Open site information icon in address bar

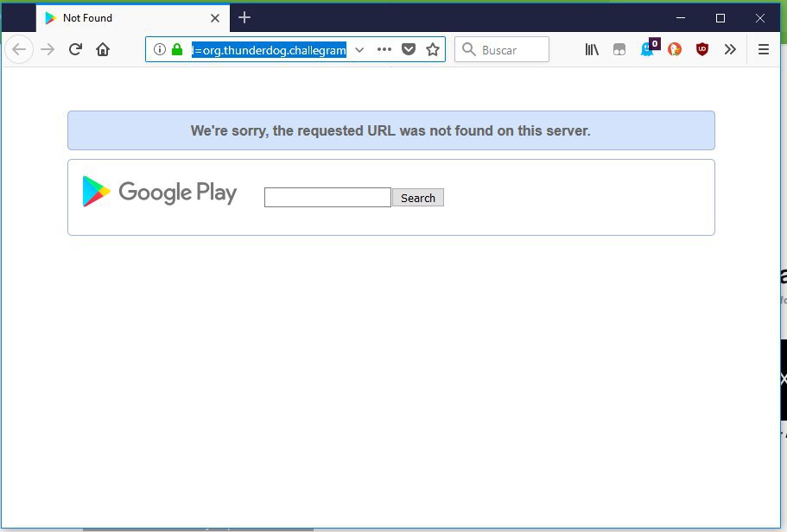pyautogui.click(x=159, y=50)
